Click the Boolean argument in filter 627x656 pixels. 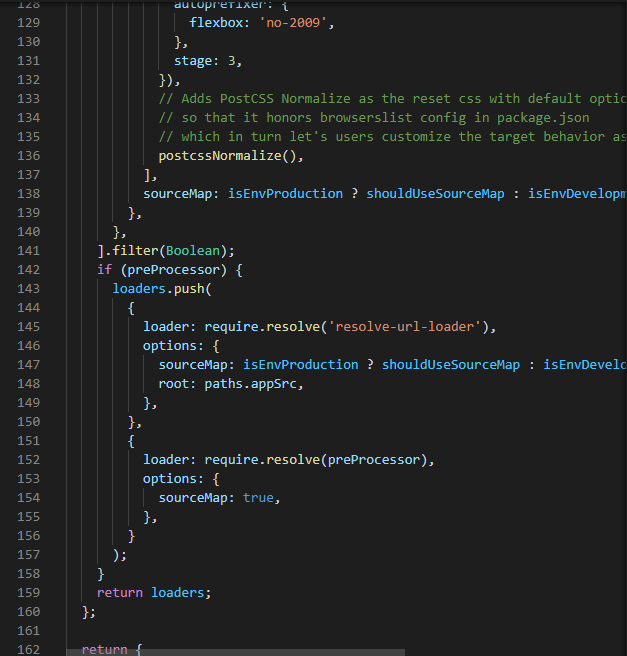[193, 251]
